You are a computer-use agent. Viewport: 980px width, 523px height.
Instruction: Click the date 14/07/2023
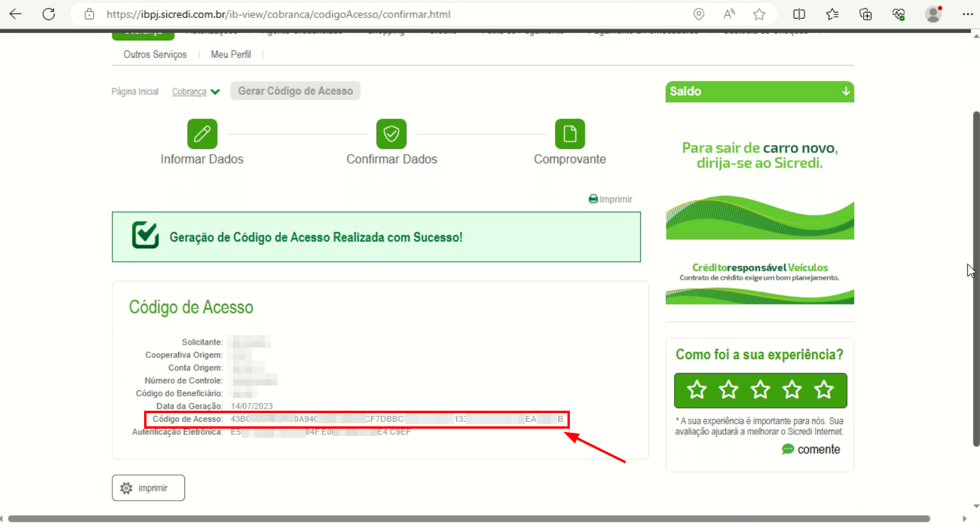252,407
